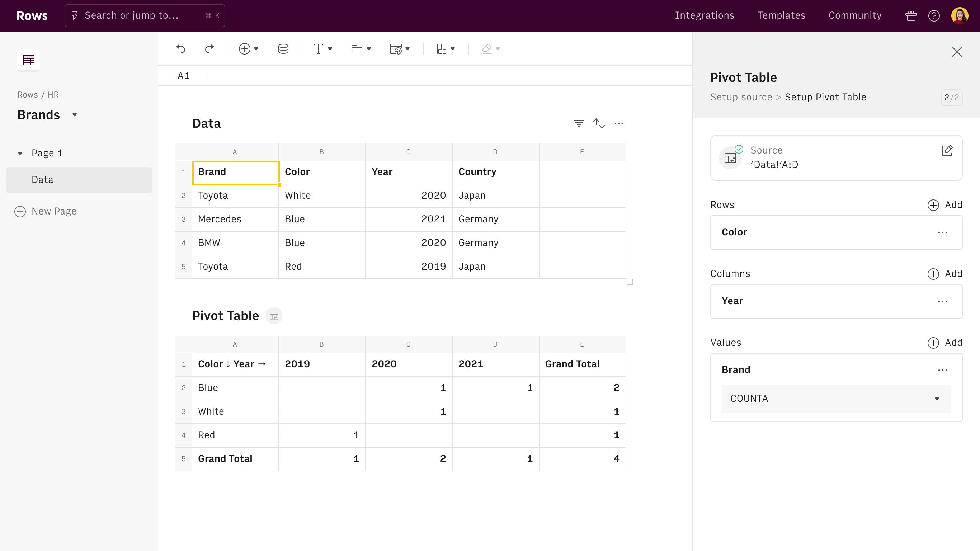Open the data source database icon
Screen dimensions: 980x551
click(283, 49)
